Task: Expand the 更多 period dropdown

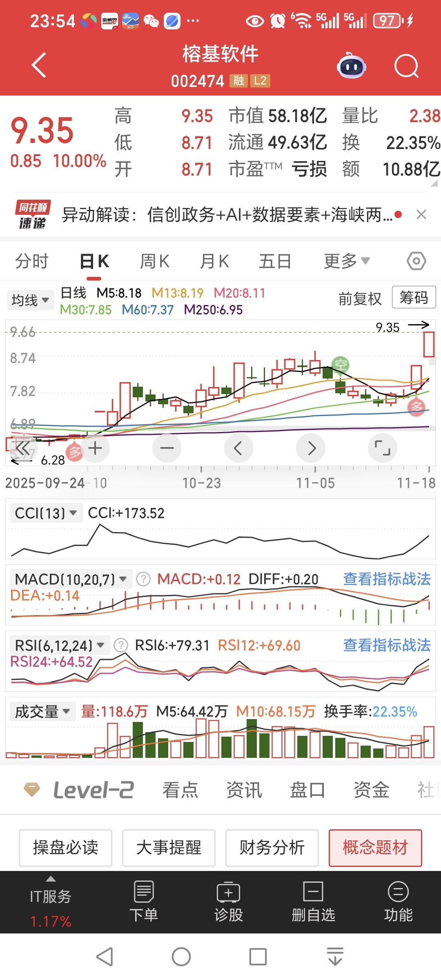Action: pyautogui.click(x=347, y=261)
